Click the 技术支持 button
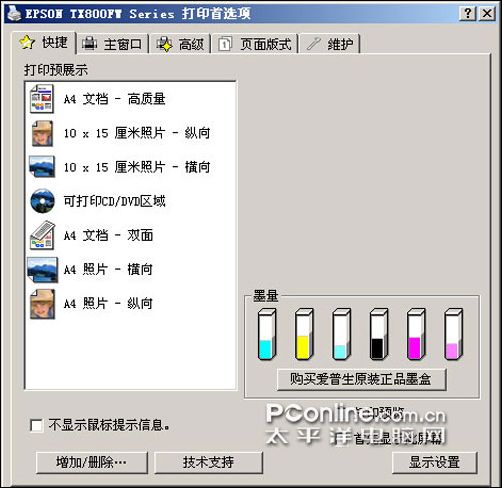502x488 pixels. [x=208, y=462]
